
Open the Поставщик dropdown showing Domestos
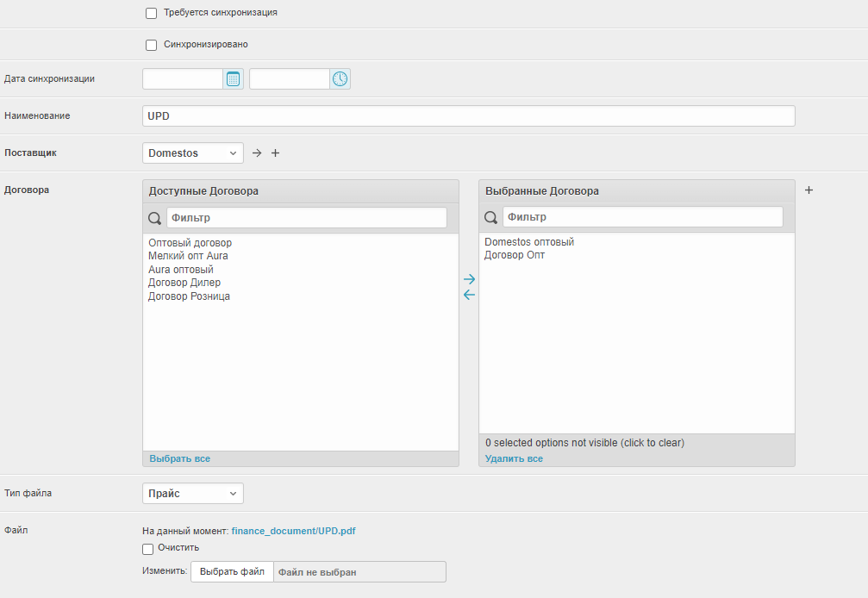(x=193, y=153)
